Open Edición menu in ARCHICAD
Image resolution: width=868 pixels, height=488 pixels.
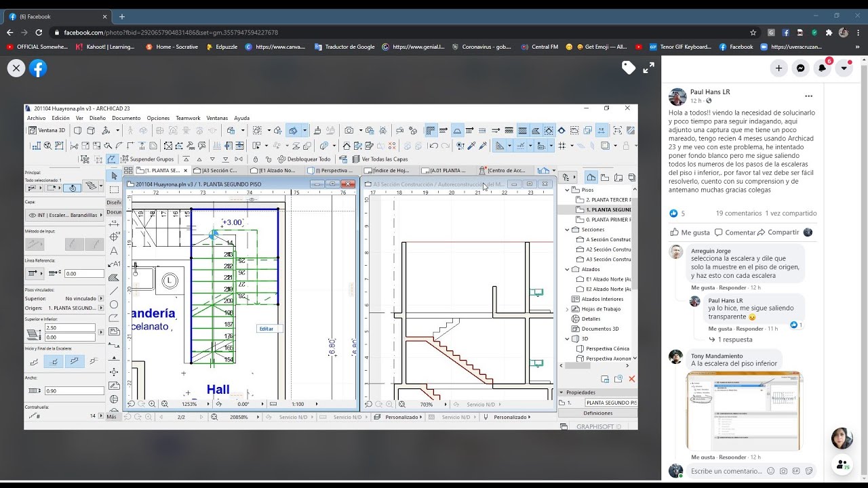[x=60, y=118]
